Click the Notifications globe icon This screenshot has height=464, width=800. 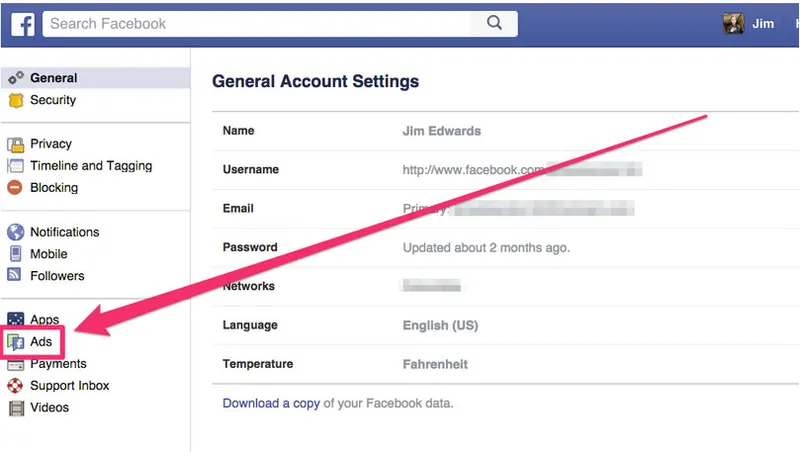pos(15,232)
